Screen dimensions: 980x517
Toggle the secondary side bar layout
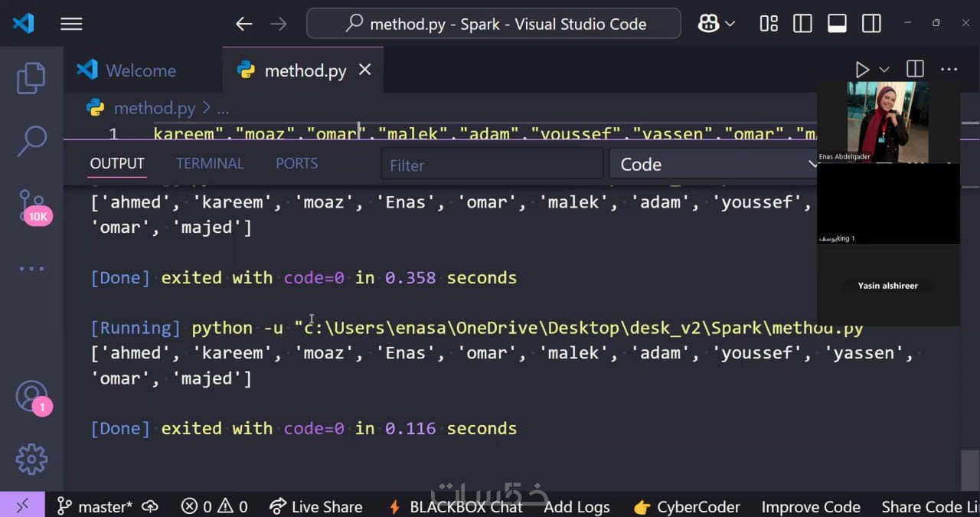(x=871, y=24)
